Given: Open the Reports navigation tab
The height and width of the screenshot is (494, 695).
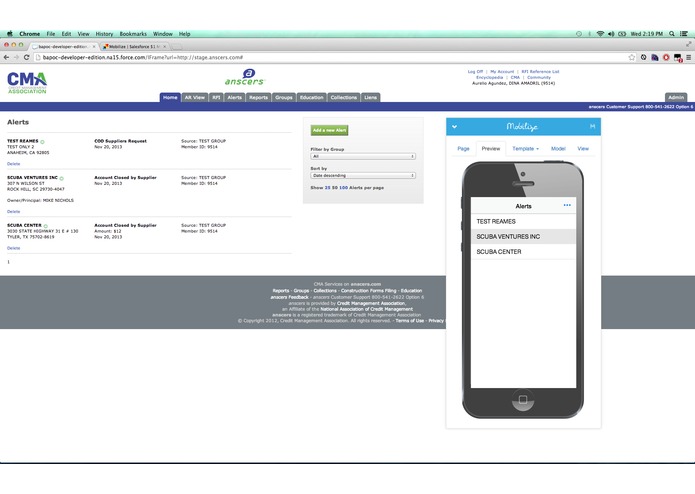Looking at the screenshot, I should click(x=258, y=97).
